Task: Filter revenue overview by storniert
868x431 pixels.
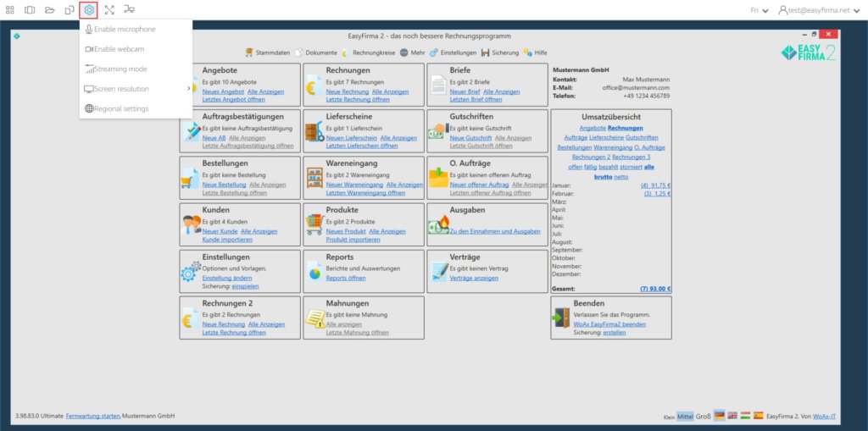Action: tap(631, 167)
